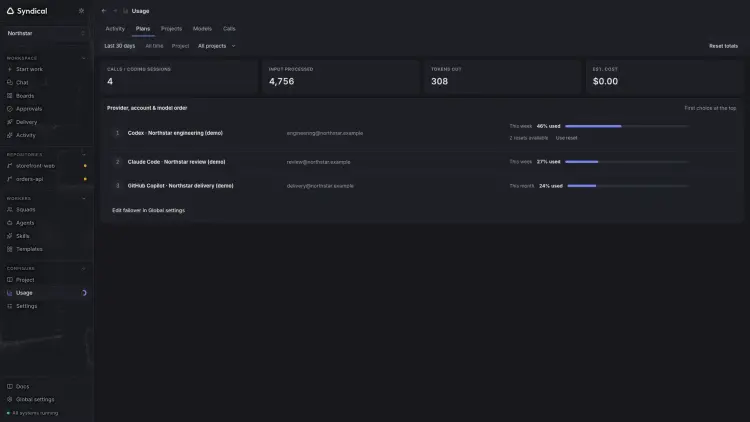The width and height of the screenshot is (750, 422).
Task: Click the orders-api branch icon
Action: point(10,179)
